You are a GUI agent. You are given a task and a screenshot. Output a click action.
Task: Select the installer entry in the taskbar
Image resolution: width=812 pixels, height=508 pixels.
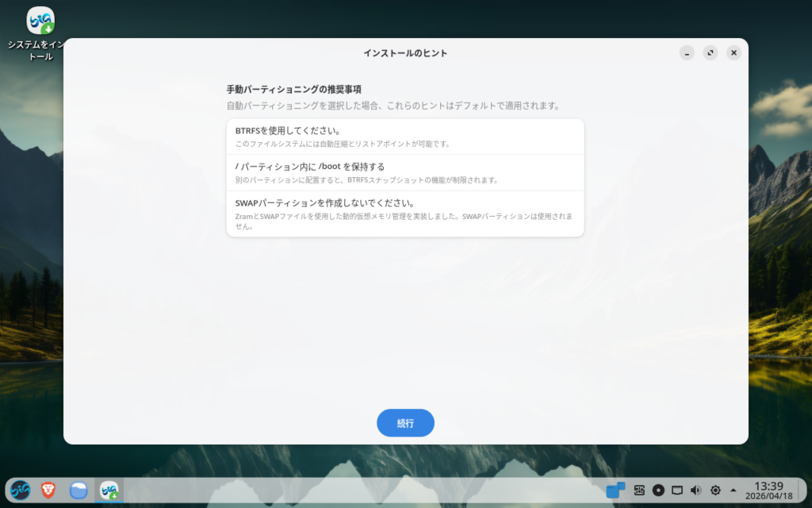[x=109, y=491]
